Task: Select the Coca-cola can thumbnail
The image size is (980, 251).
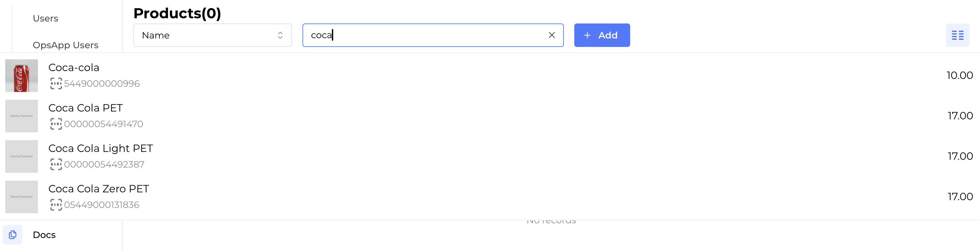Action: pos(22,76)
